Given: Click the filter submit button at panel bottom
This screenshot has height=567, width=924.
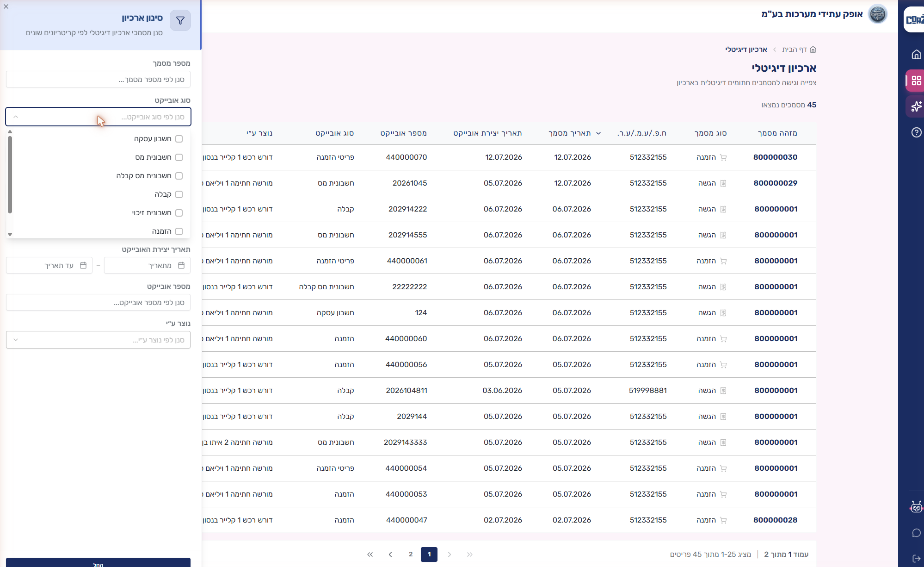Looking at the screenshot, I should [98, 563].
